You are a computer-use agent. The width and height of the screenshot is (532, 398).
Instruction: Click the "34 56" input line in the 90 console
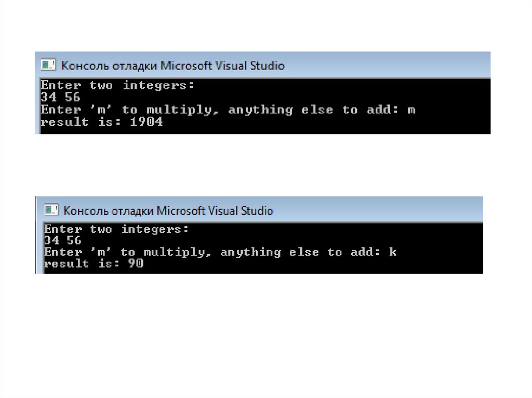point(63,241)
